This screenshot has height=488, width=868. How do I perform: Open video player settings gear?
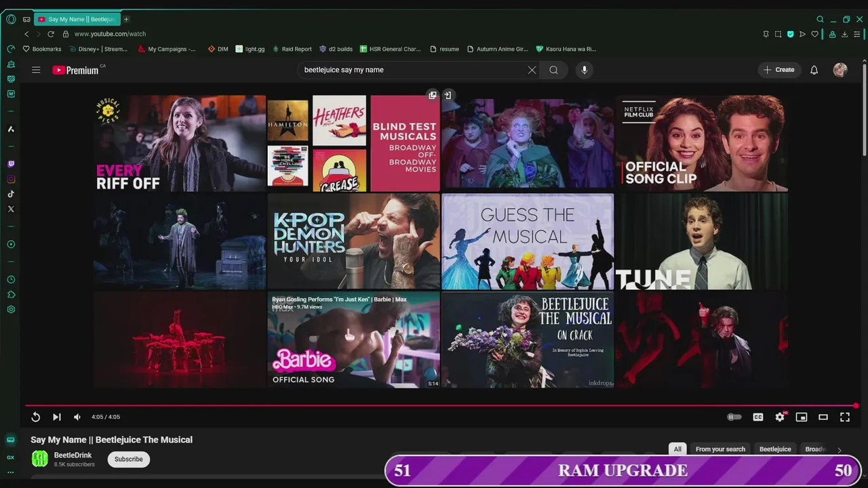(780, 417)
